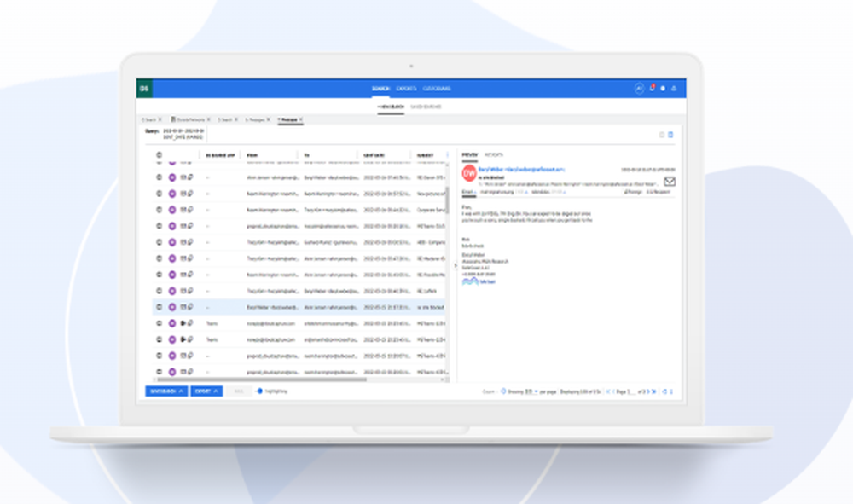Select the gray layout view icon

(x=662, y=135)
